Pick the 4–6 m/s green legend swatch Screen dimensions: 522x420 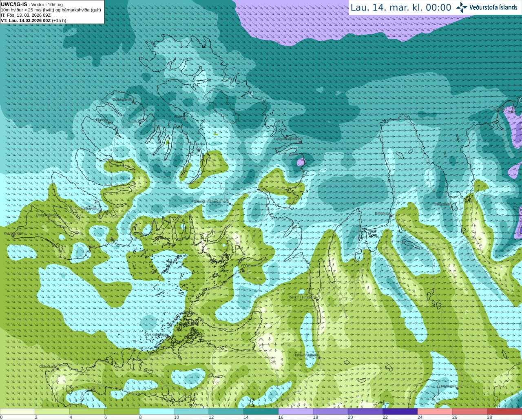tap(87, 411)
